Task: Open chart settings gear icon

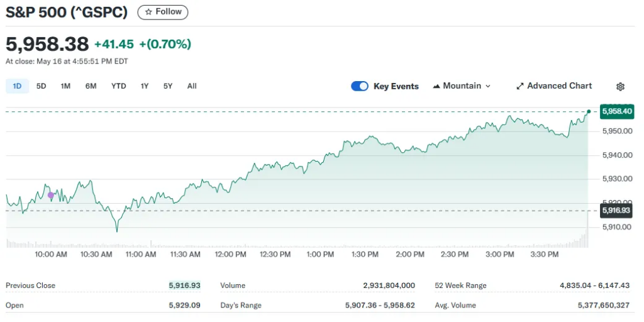Action: tap(620, 87)
